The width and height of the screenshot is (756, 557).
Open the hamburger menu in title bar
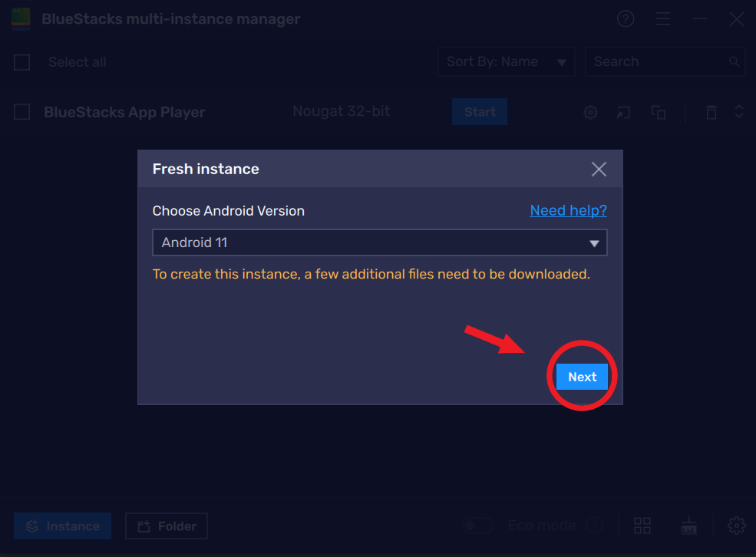(x=663, y=19)
